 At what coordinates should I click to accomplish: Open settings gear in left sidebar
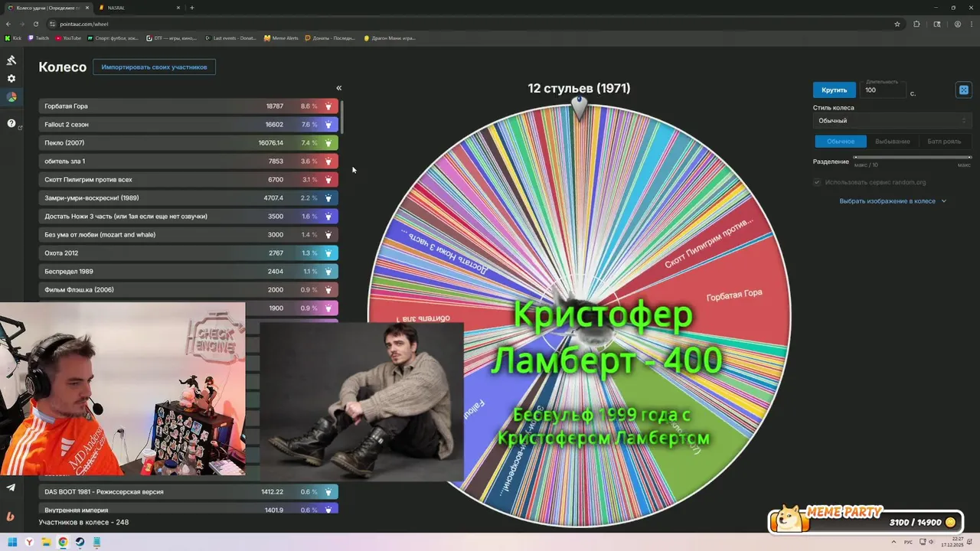[11, 78]
